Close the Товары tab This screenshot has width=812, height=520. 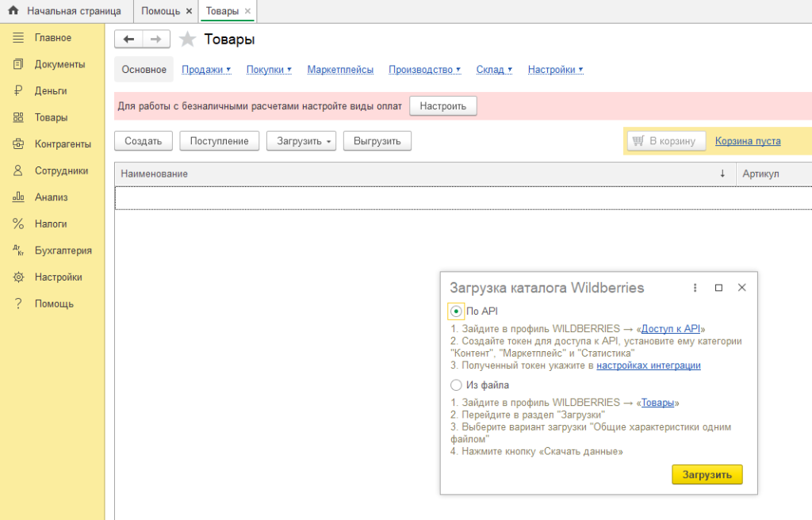click(x=247, y=11)
